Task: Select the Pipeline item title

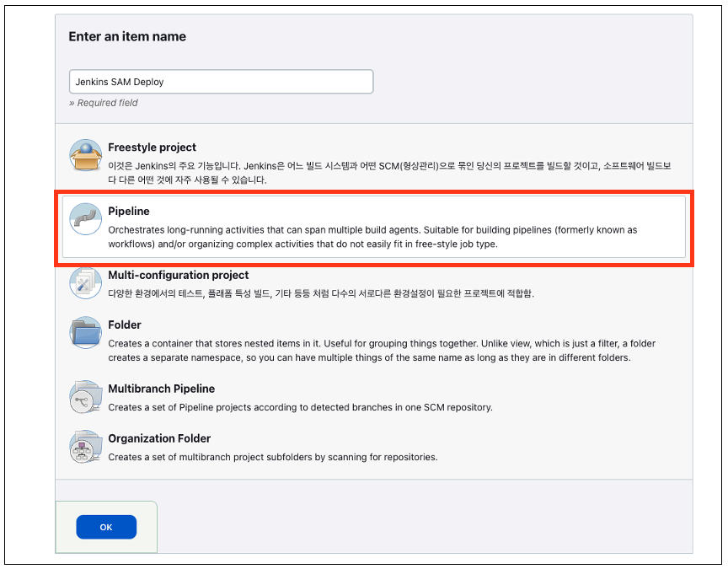Action: (x=129, y=212)
